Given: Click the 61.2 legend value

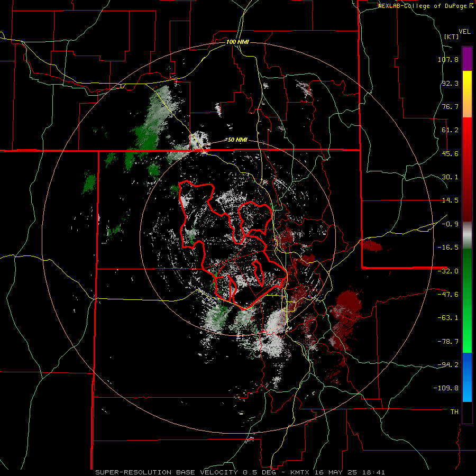Looking at the screenshot, I should coord(450,130).
